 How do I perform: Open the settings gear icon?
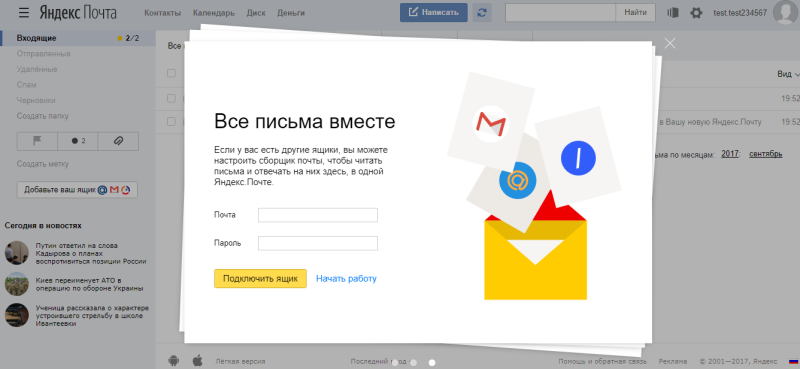(695, 13)
